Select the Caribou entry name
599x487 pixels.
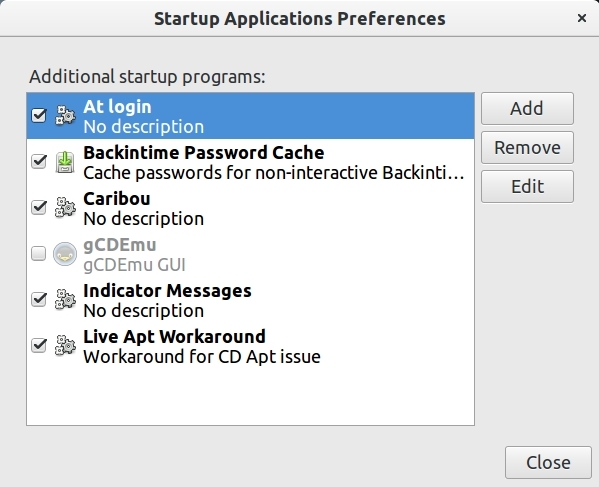click(117, 199)
